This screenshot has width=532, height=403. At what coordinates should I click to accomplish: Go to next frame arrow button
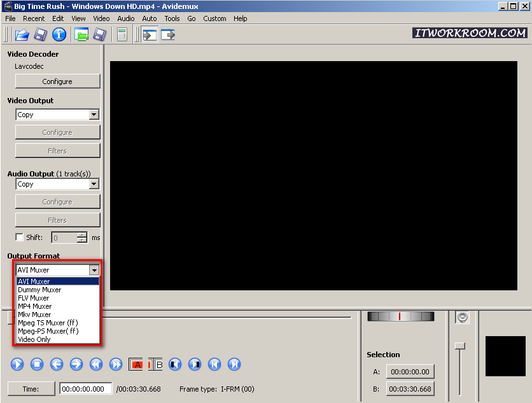76,364
